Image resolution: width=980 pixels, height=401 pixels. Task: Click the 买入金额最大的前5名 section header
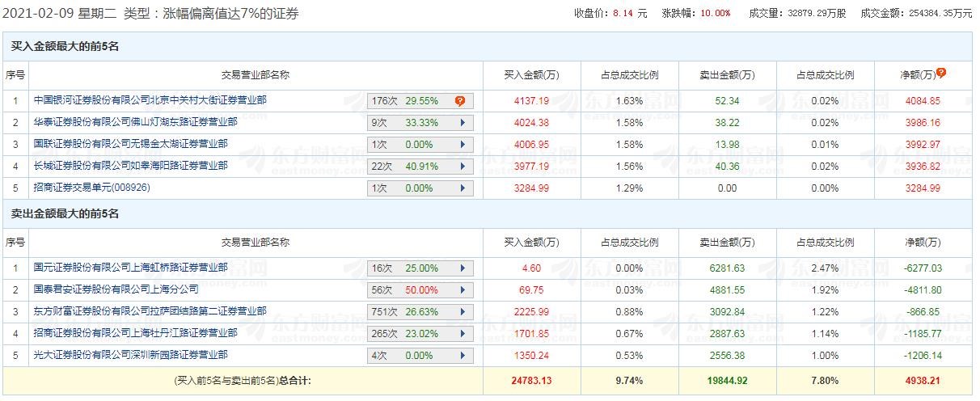[65, 47]
